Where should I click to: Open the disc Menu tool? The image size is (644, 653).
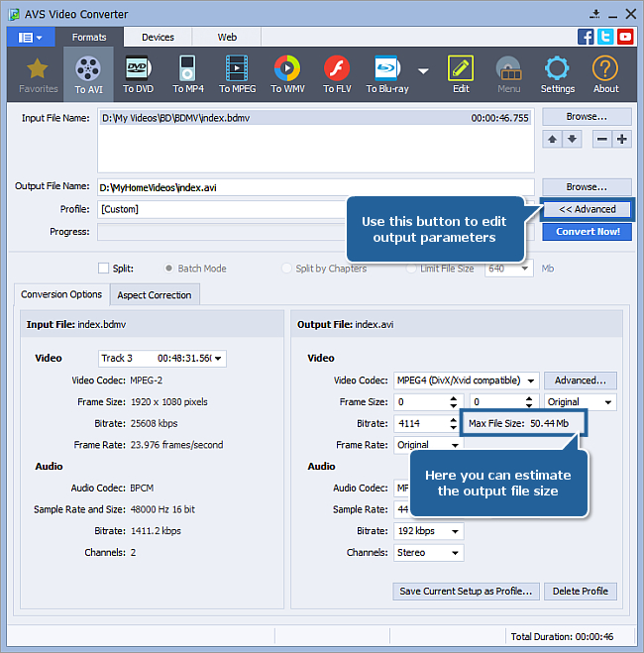click(508, 74)
